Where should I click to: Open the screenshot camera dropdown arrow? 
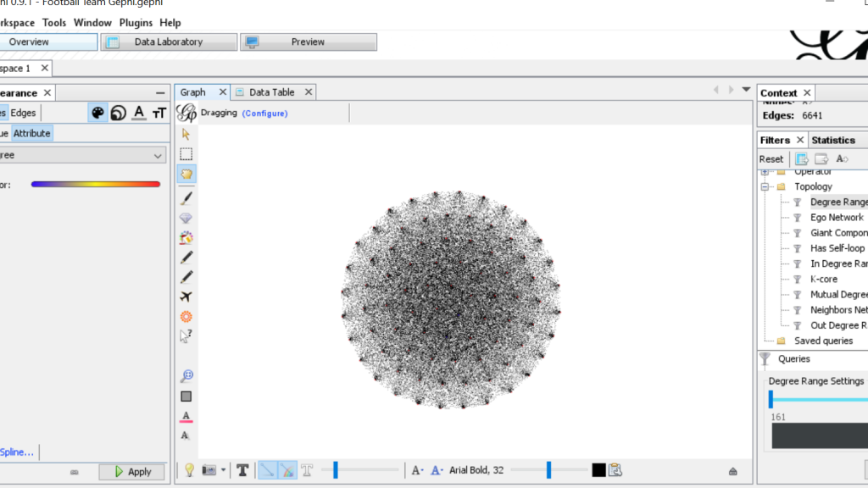tap(223, 470)
